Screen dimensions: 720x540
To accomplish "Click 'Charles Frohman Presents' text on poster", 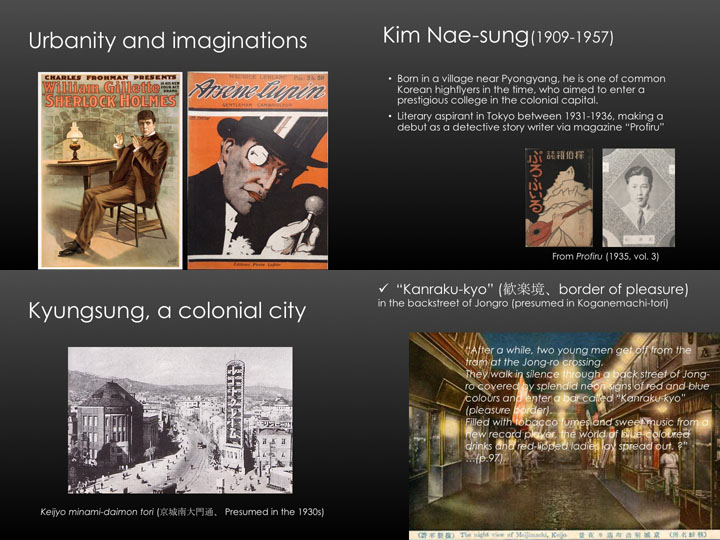I will pos(110,77).
